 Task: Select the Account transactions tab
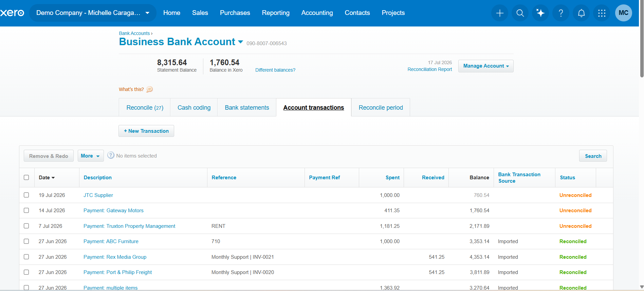[314, 108]
